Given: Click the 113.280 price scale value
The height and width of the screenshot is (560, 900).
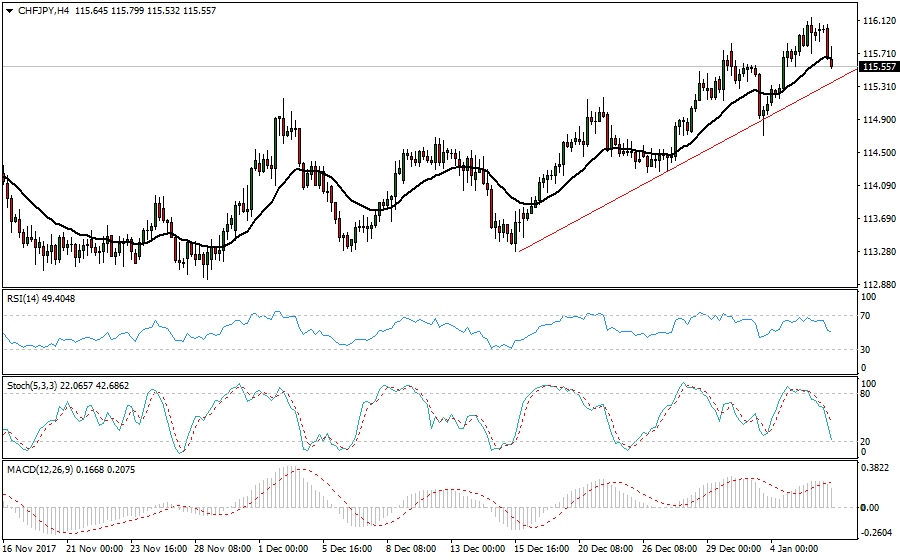Looking at the screenshot, I should (x=879, y=251).
